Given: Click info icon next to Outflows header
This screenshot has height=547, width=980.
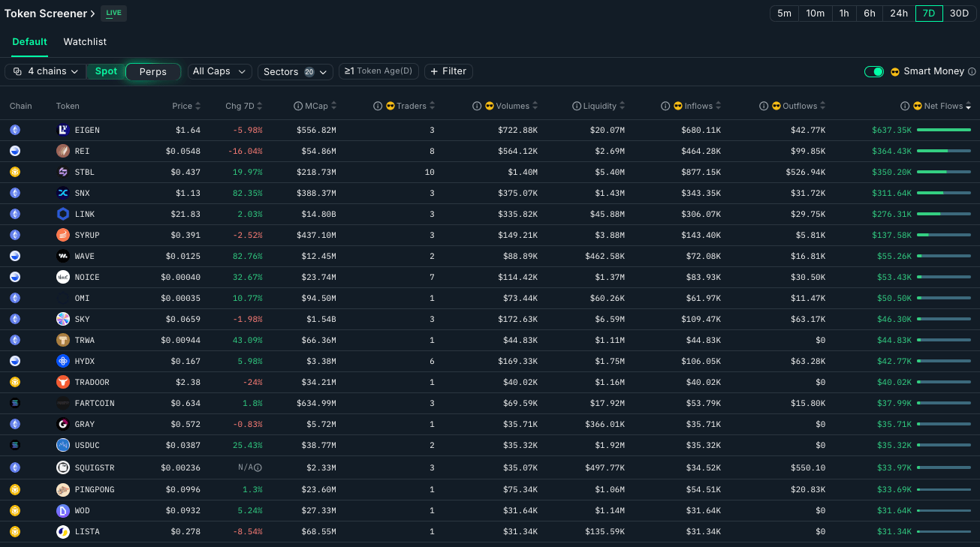Looking at the screenshot, I should 764,106.
